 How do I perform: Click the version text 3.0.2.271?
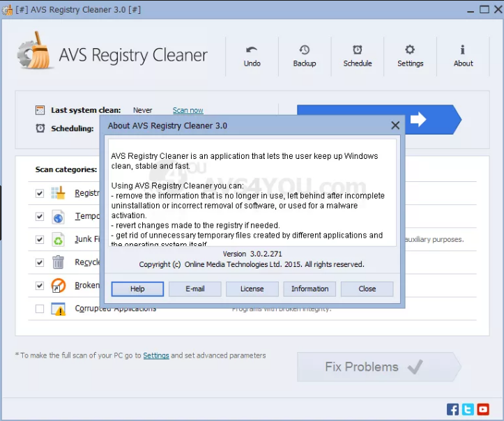pyautogui.click(x=266, y=254)
